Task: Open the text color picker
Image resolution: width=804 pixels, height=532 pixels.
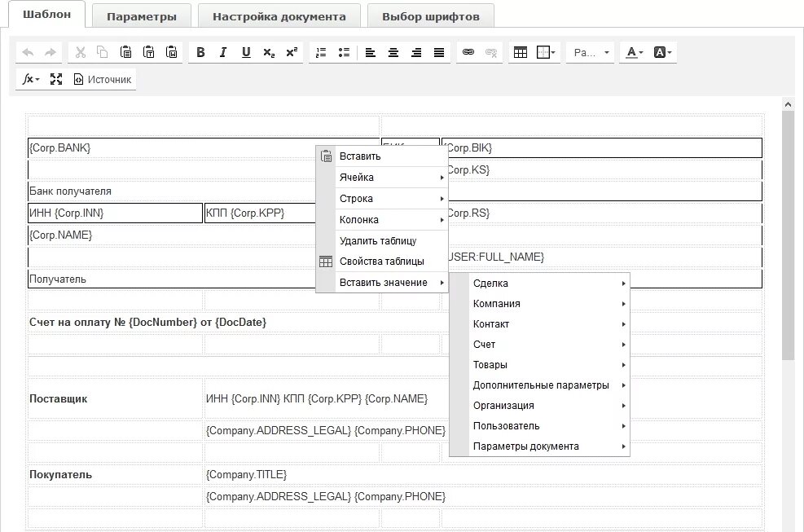Action: [x=635, y=52]
